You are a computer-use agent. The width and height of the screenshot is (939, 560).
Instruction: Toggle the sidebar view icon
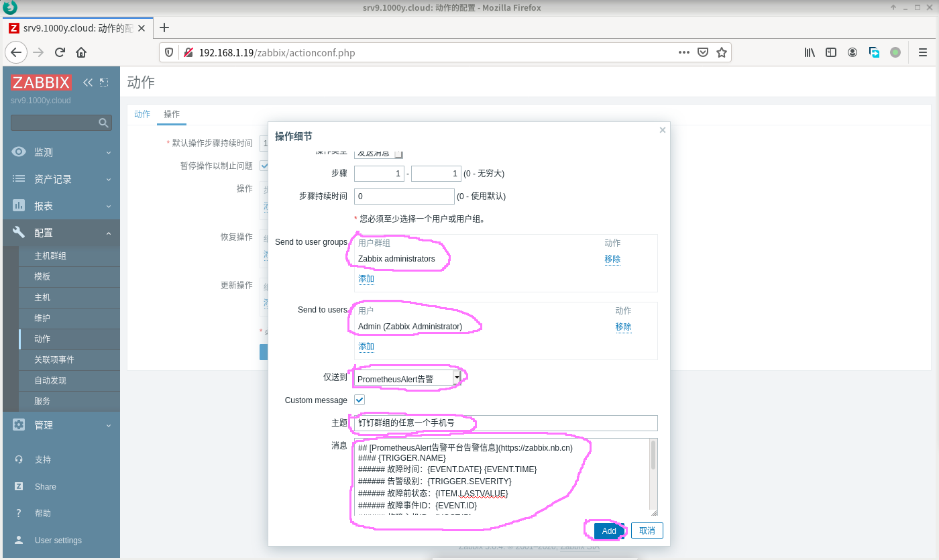831,52
